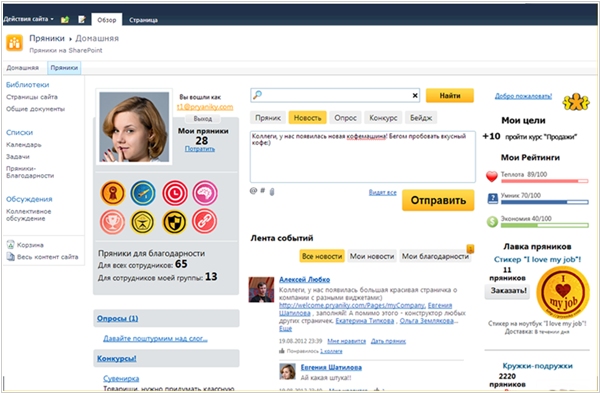Clear search with the X icon
Viewport: 600px width, 393px height.
(415, 96)
